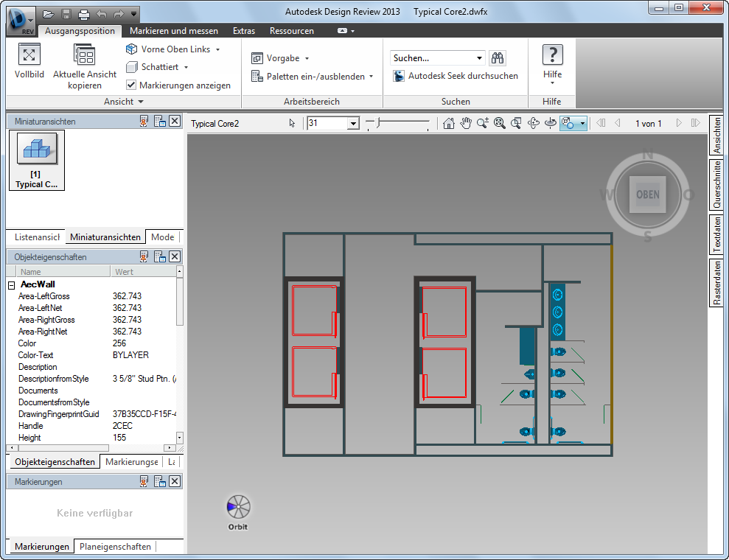Click the next page arrow
Viewport: 729px width, 560px height.
click(x=679, y=123)
